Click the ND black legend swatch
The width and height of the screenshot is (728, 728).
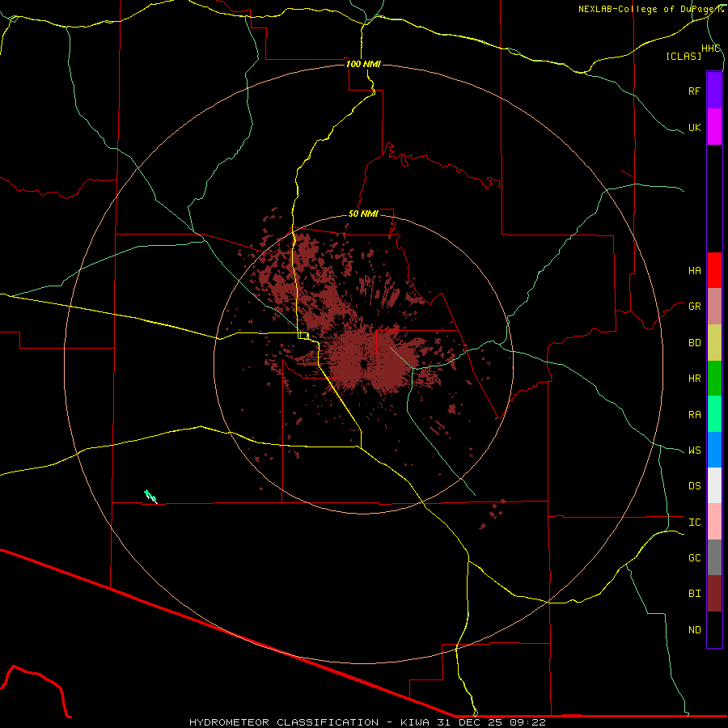714,629
